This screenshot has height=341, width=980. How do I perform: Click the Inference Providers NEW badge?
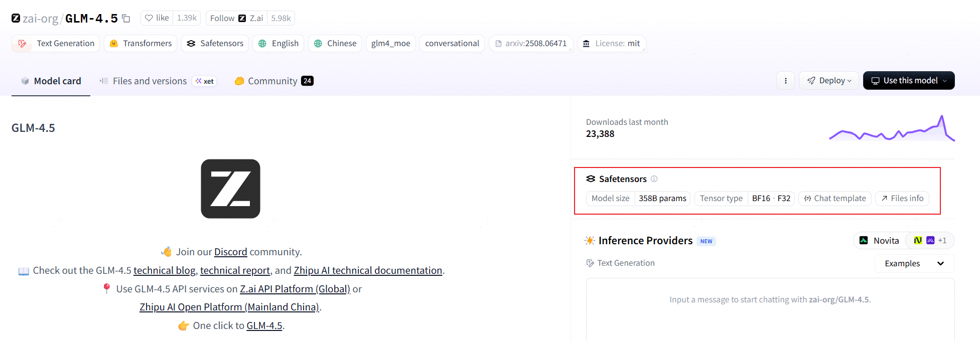coord(706,241)
